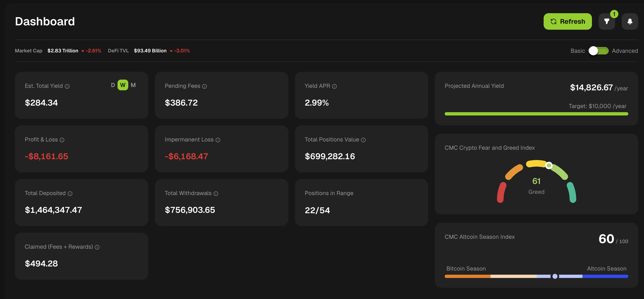Click info icon next to Yield APR
This screenshot has width=644, height=299.
(x=334, y=86)
